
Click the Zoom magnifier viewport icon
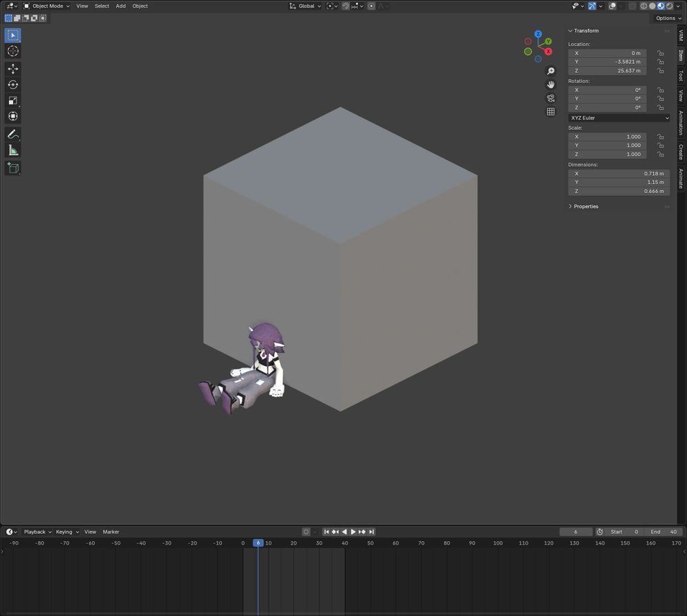pos(551,71)
